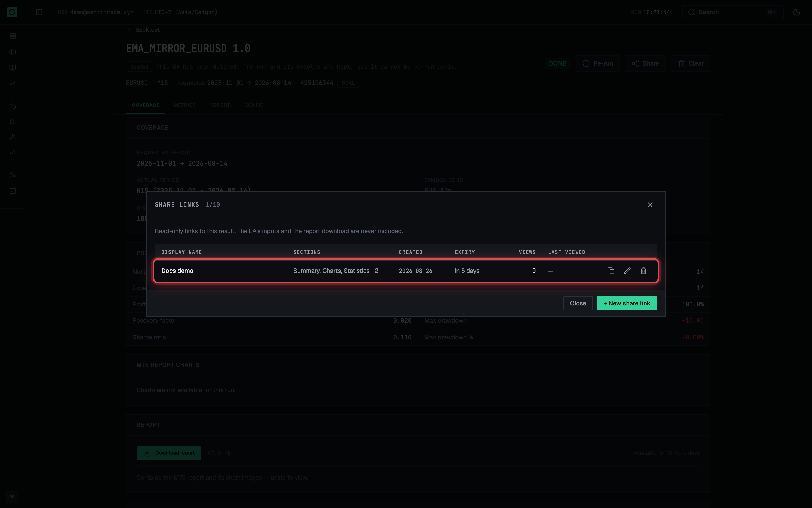This screenshot has width=812, height=508.
Task: Click the views count 0 in Docs demo row
Action: pos(534,271)
